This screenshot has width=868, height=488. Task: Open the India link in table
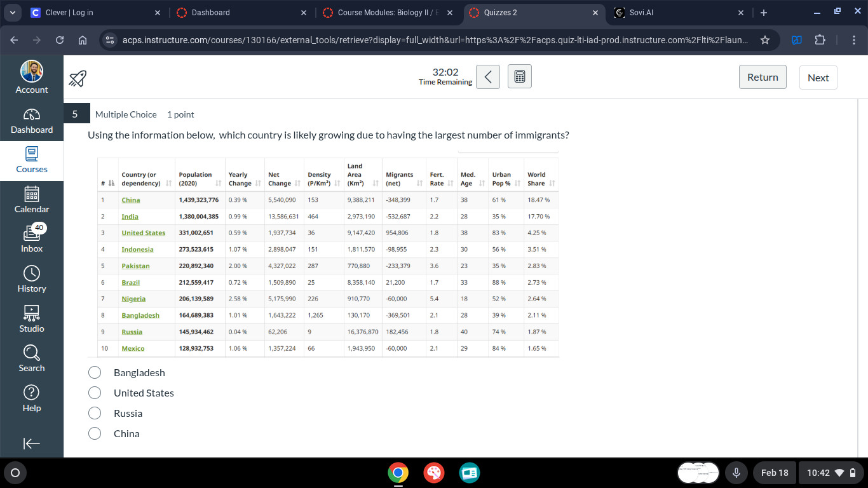[130, 217]
